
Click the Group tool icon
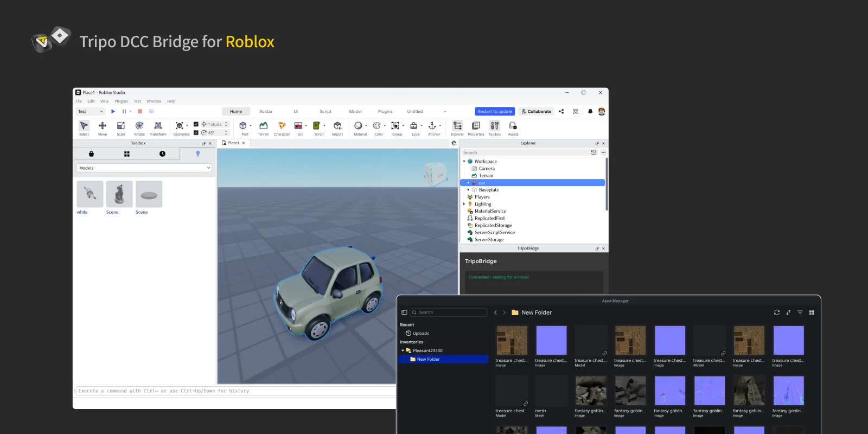[x=395, y=126]
